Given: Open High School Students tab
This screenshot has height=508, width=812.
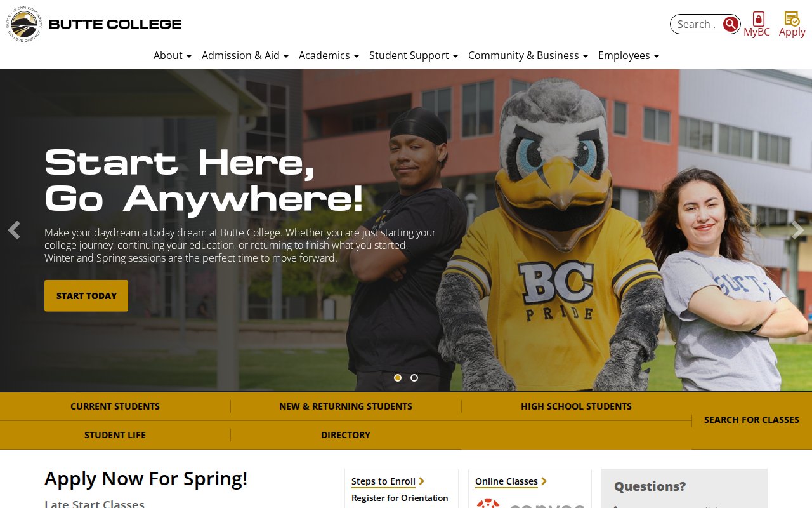Looking at the screenshot, I should click(576, 406).
